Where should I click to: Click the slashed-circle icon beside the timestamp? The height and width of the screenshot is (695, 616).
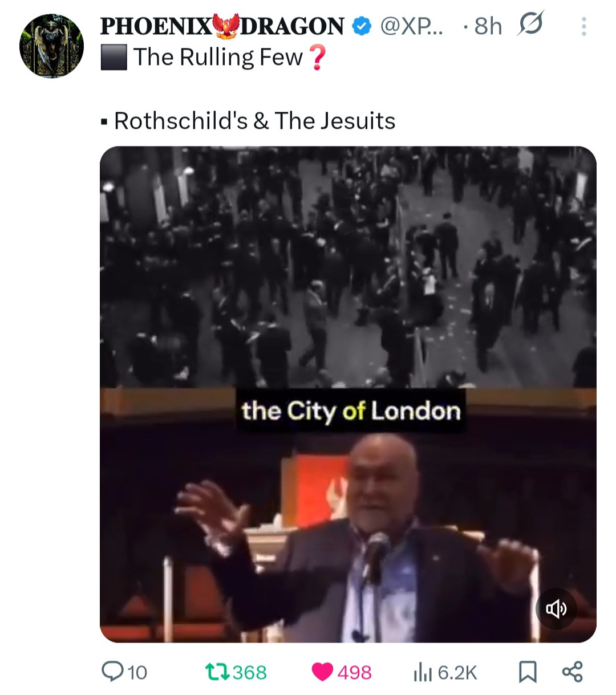click(x=530, y=25)
